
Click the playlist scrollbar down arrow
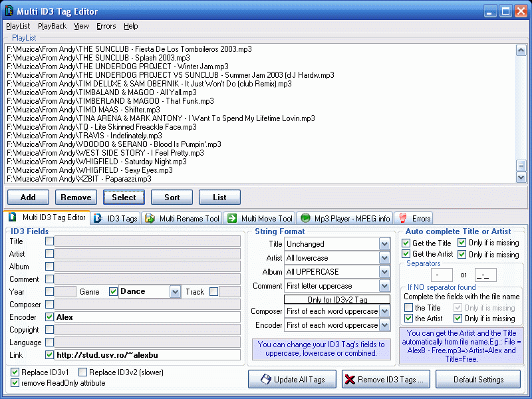point(521,177)
